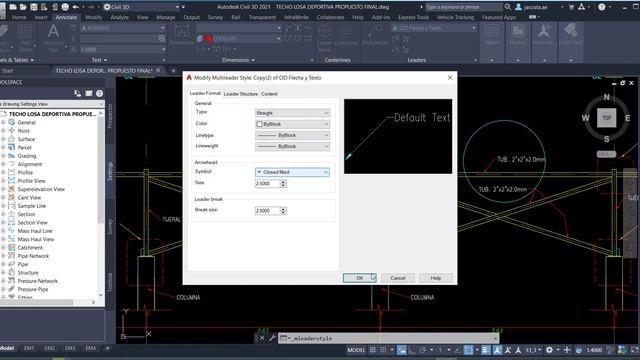Select Catchment in the settings tree
The height and width of the screenshot is (360, 640).
tap(30, 248)
